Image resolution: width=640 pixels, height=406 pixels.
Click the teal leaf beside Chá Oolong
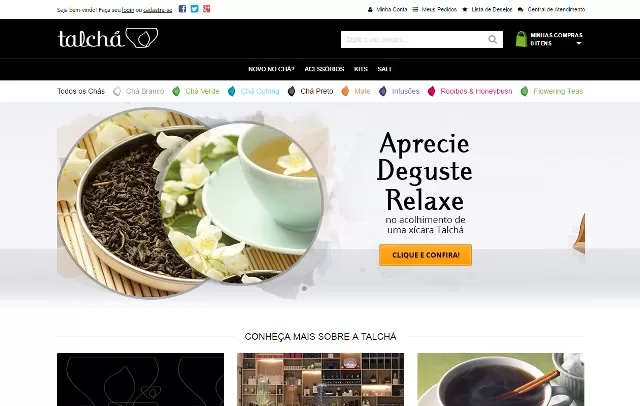[x=231, y=91]
